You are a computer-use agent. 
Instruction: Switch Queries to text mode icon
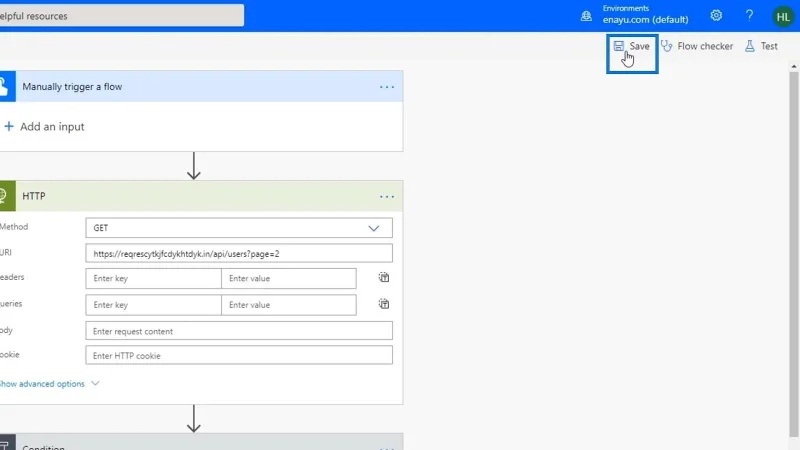pos(384,304)
